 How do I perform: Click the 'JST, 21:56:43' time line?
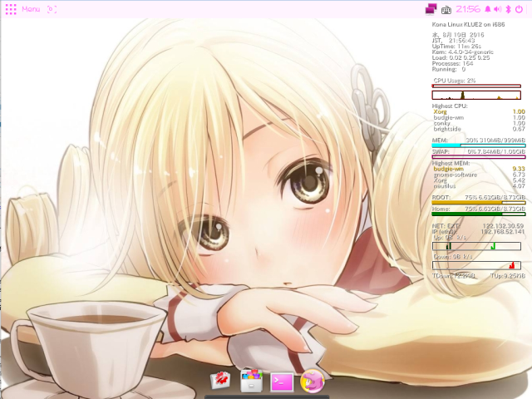coord(453,41)
